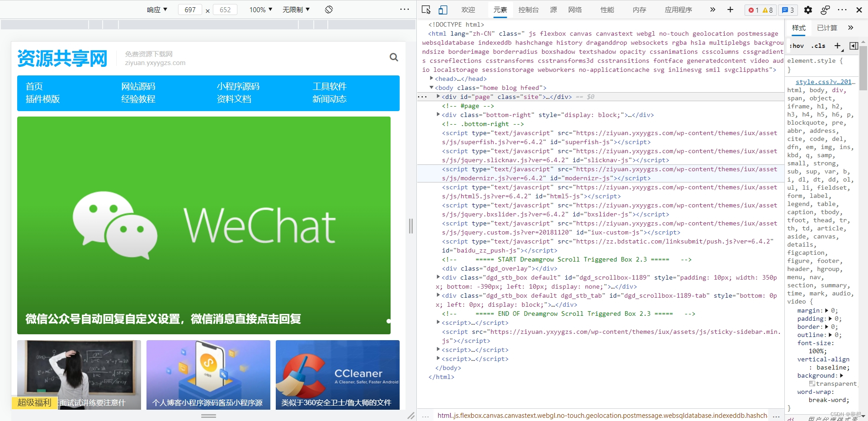Click the 超级福利 yellow badge
The width and height of the screenshot is (868, 421).
point(34,402)
